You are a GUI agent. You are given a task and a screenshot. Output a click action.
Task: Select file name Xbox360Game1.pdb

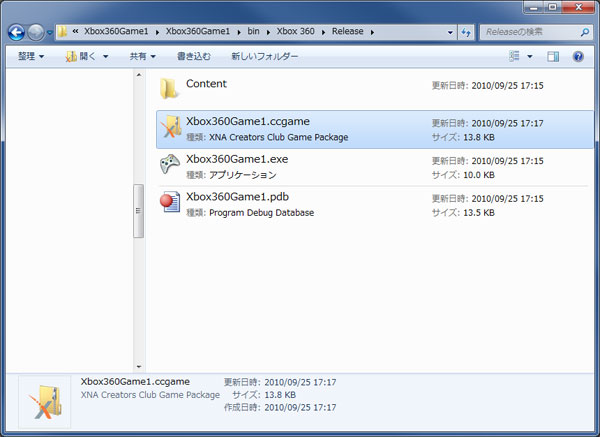tap(237, 197)
